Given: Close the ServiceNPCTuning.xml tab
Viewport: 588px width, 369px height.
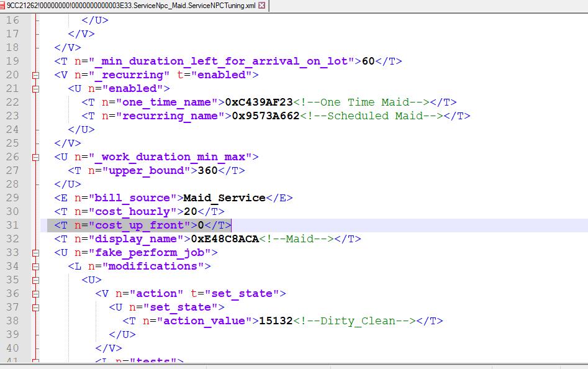Looking at the screenshot, I should [x=261, y=6].
